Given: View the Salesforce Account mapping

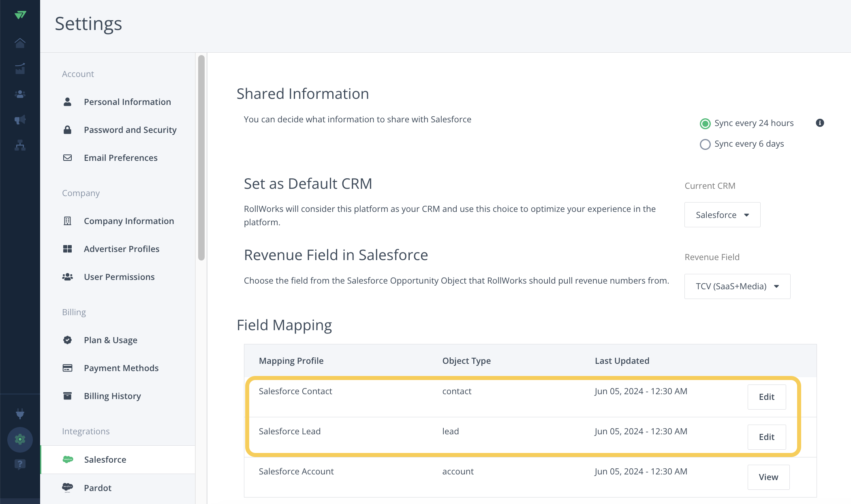Looking at the screenshot, I should pos(768,477).
